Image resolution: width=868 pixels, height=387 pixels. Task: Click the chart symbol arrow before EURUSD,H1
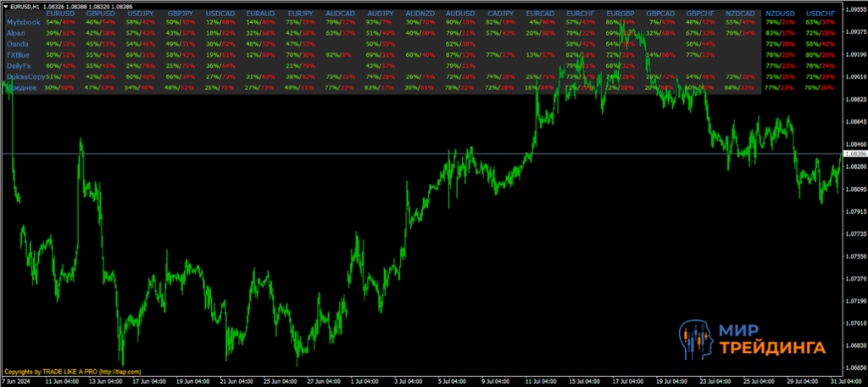pos(5,5)
